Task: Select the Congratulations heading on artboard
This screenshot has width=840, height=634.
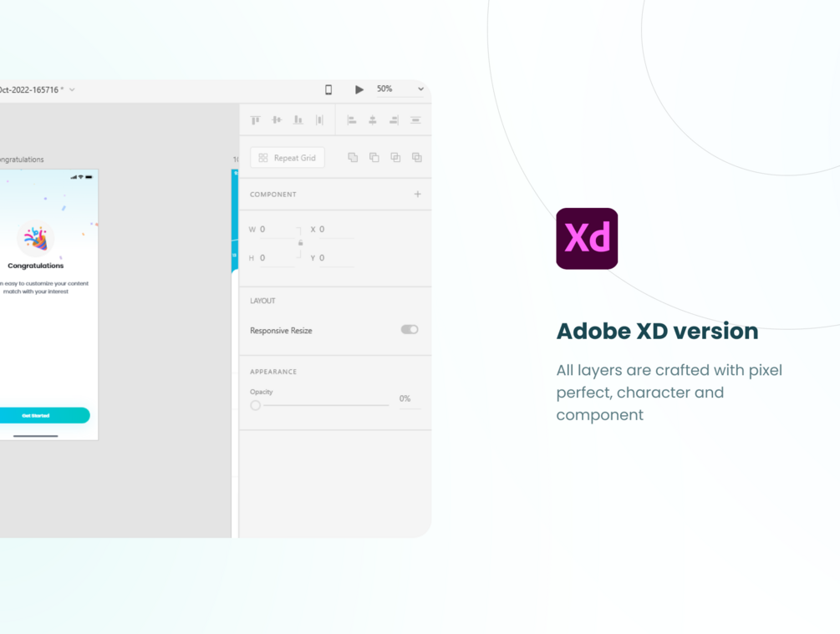Action: [x=35, y=266]
